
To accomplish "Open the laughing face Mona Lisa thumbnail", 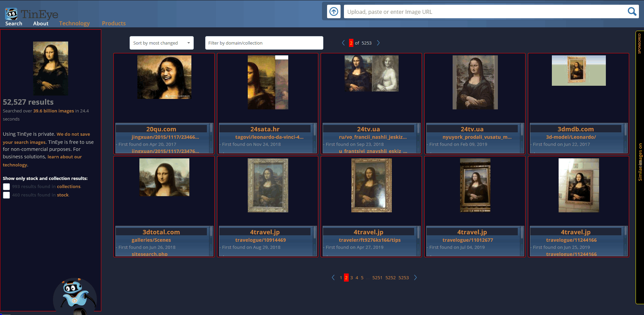I will (x=164, y=77).
